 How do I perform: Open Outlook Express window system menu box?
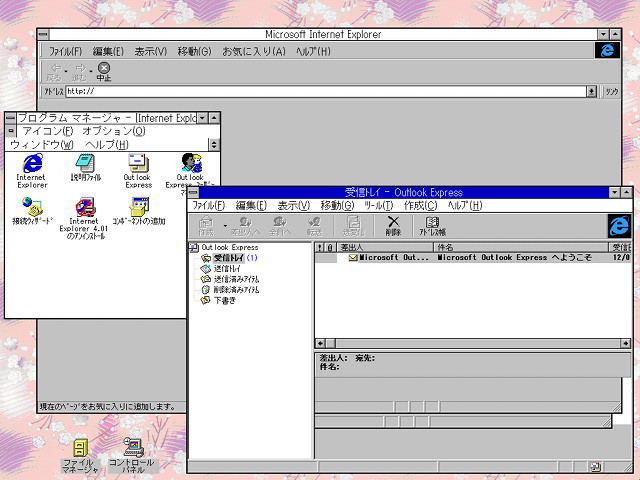coord(193,193)
